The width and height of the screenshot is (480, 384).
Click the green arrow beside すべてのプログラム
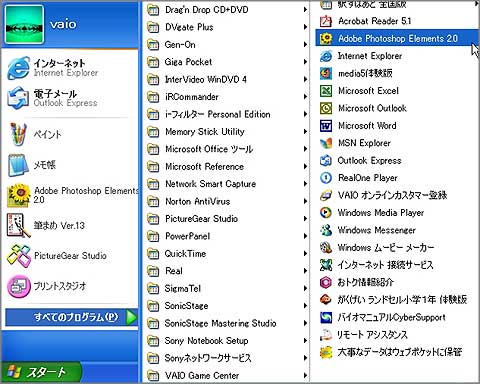131,317
